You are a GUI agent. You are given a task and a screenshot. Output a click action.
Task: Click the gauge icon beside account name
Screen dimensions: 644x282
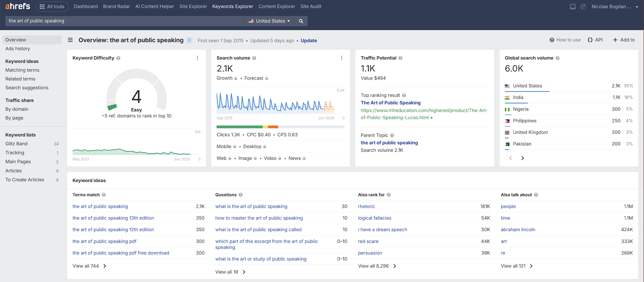tap(583, 6)
